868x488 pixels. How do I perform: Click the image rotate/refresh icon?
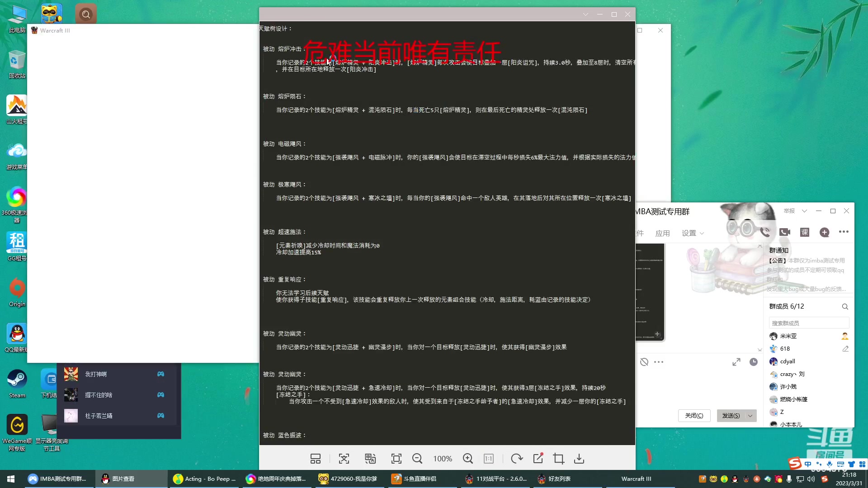pyautogui.click(x=516, y=459)
